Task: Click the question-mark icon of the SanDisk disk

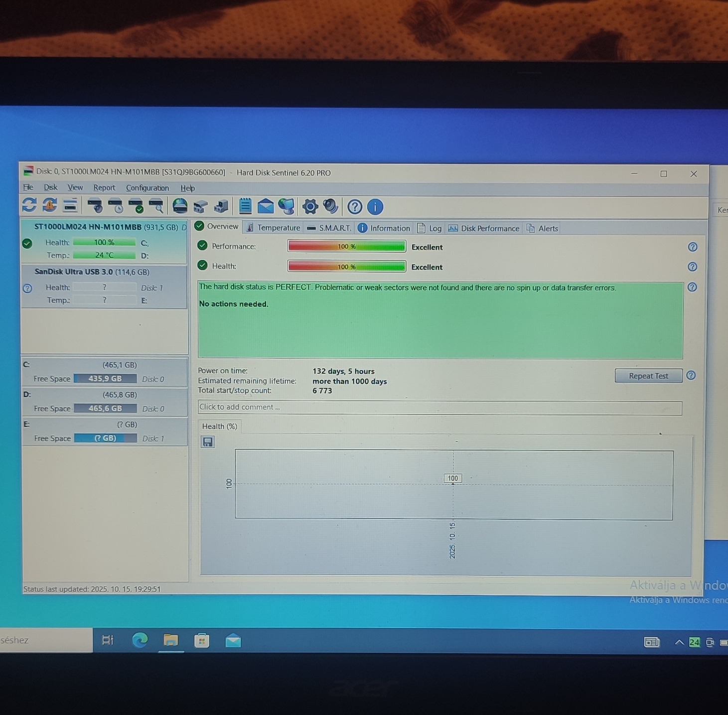Action: click(x=28, y=288)
